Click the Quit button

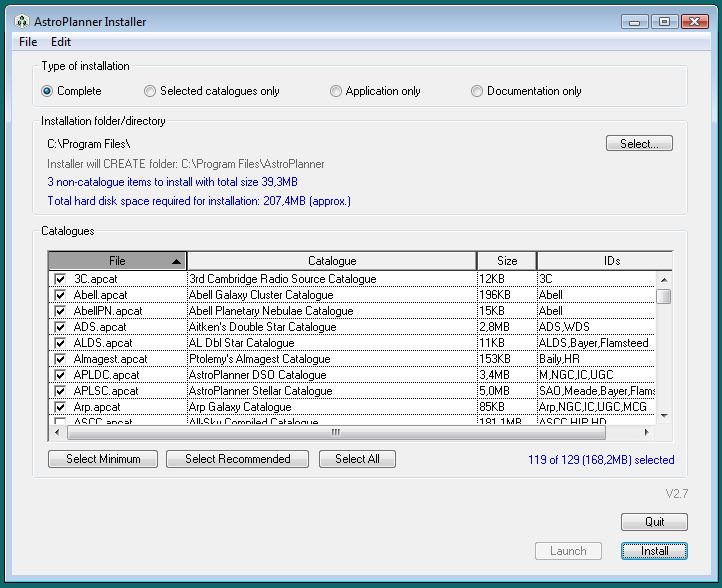click(654, 522)
